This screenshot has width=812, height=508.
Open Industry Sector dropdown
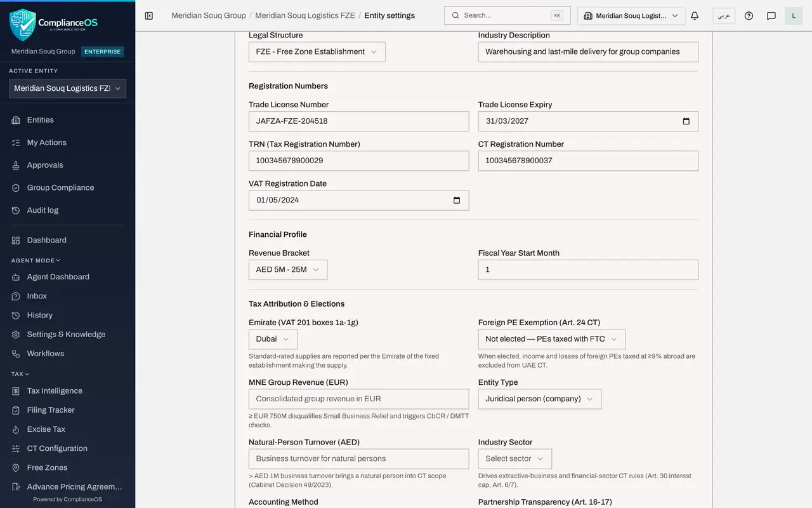point(515,458)
